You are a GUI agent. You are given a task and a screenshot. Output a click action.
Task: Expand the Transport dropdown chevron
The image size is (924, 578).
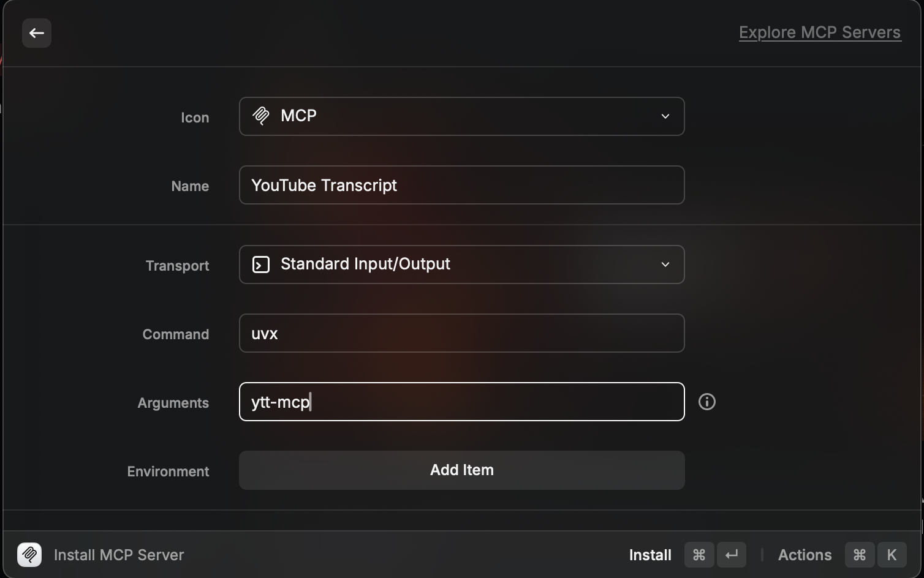(x=665, y=265)
